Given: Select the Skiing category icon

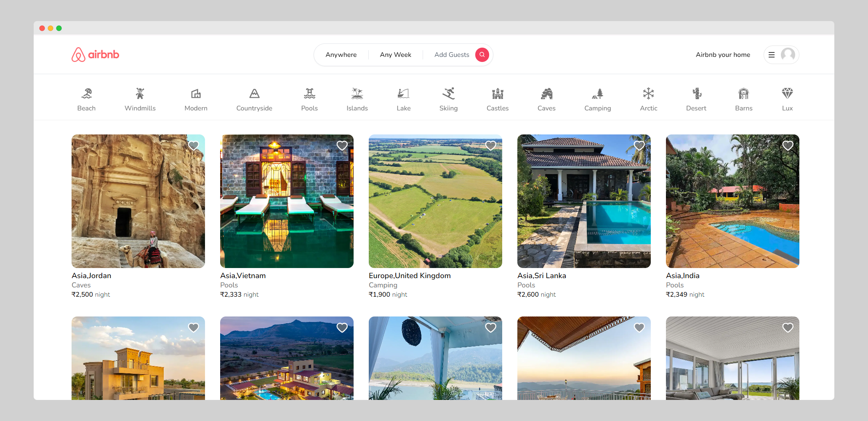Looking at the screenshot, I should coord(448,98).
